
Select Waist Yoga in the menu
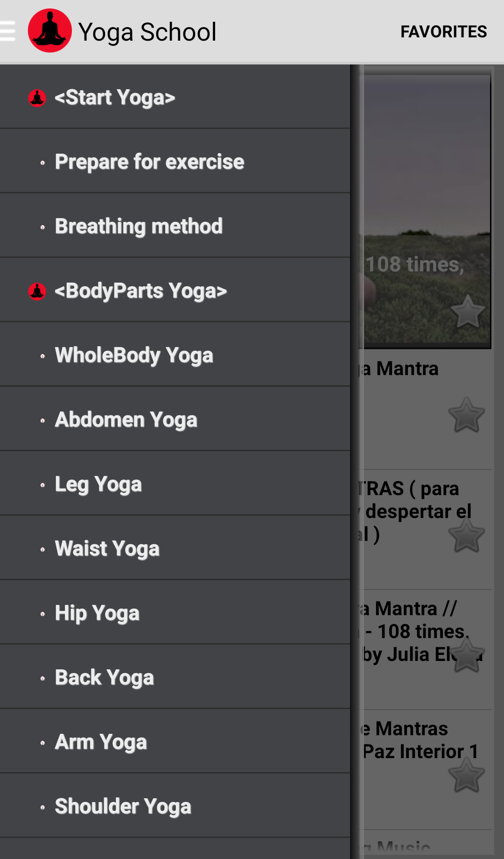[107, 549]
